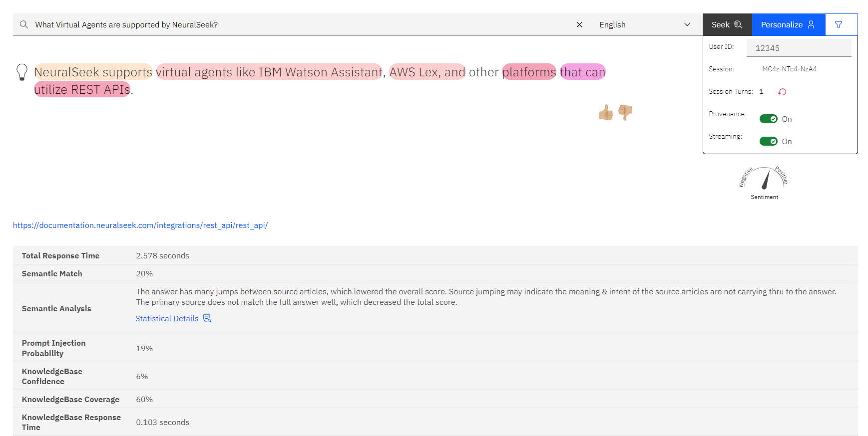This screenshot has height=436, width=868.
Task: Click the search magnifier icon in query bar
Action: (x=23, y=24)
